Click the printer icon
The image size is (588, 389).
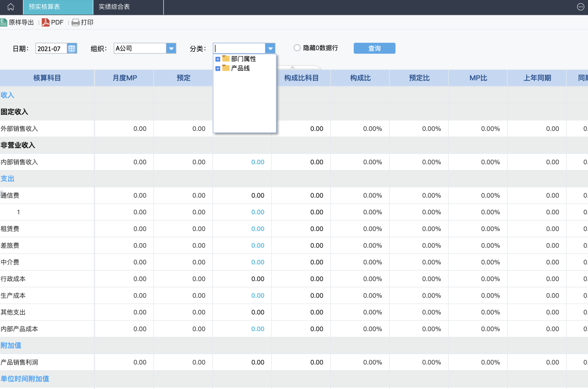[76, 22]
